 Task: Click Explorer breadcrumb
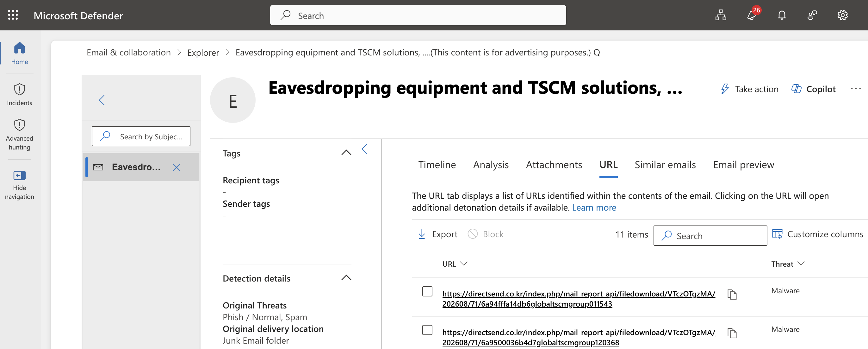203,53
